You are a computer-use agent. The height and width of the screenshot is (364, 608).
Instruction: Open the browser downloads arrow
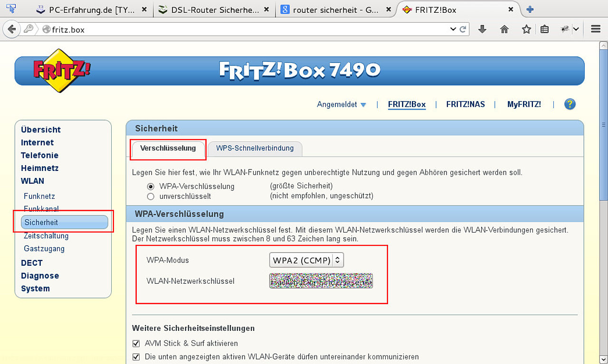(482, 29)
